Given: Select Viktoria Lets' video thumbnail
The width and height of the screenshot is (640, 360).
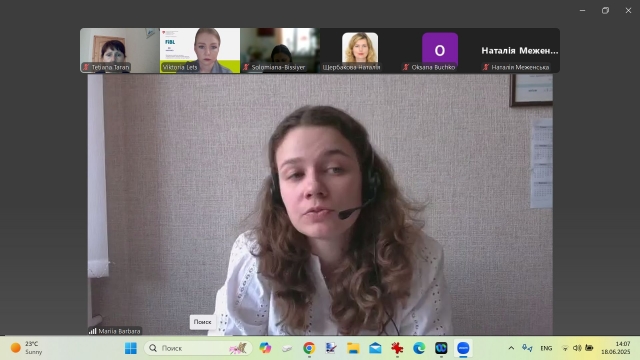Looking at the screenshot, I should (200, 51).
